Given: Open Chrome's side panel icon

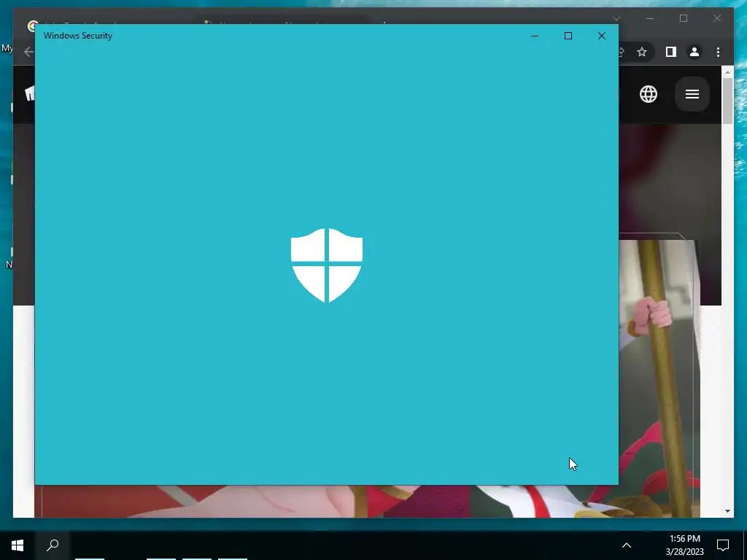Looking at the screenshot, I should [671, 52].
